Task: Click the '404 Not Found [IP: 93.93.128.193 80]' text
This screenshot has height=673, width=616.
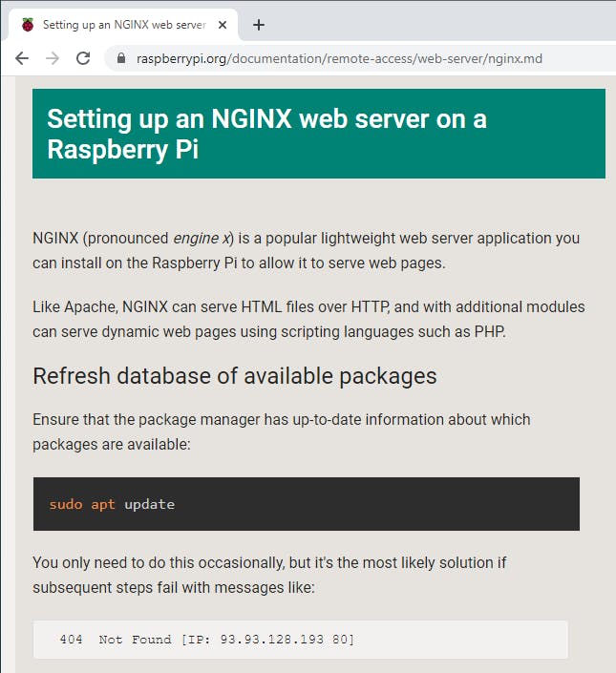Action: click(207, 640)
